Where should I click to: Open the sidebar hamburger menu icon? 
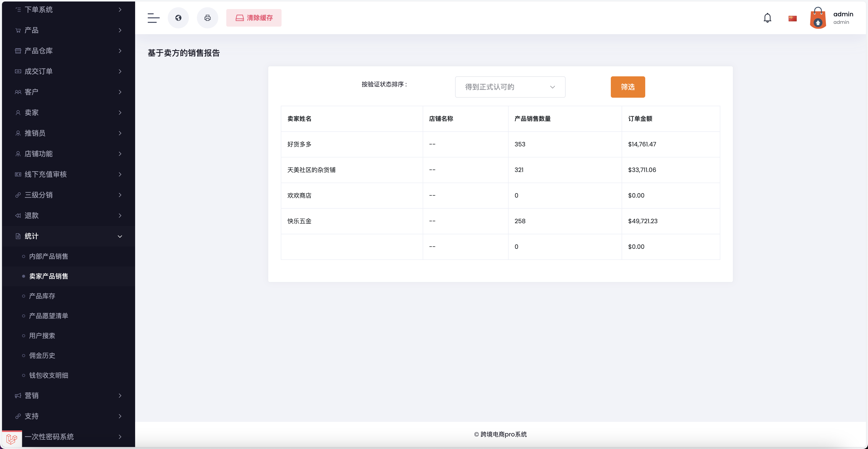153,18
